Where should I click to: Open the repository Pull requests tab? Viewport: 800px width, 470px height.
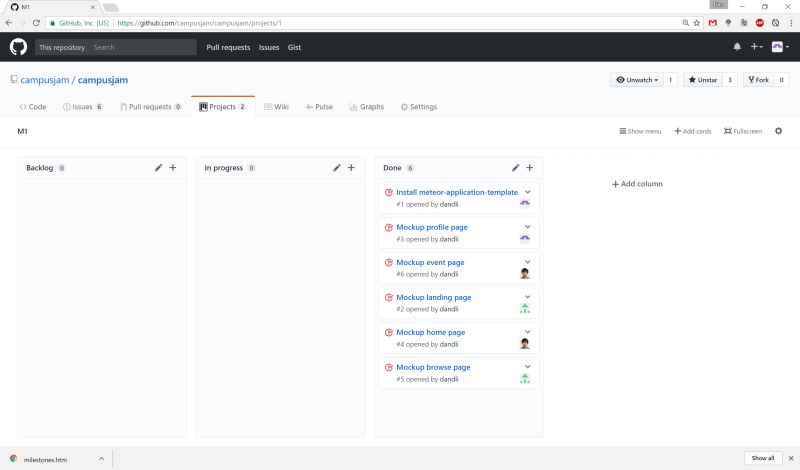coord(151,107)
